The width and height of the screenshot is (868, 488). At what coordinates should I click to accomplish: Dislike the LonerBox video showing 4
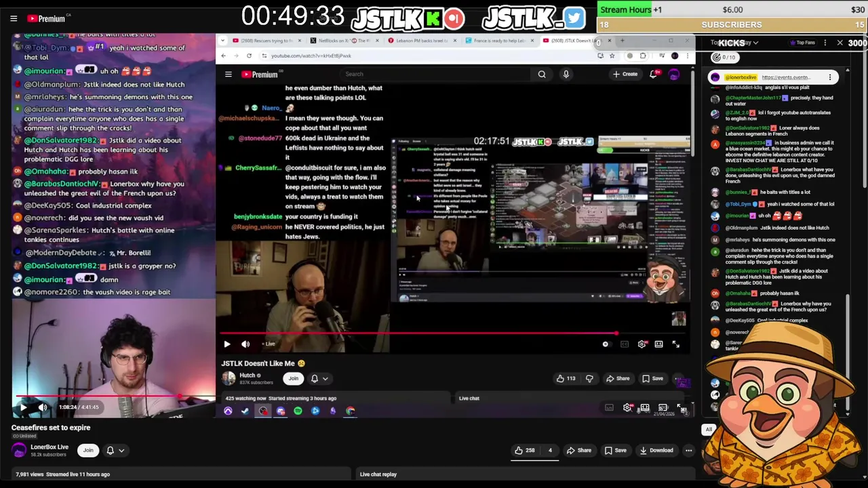point(549,450)
